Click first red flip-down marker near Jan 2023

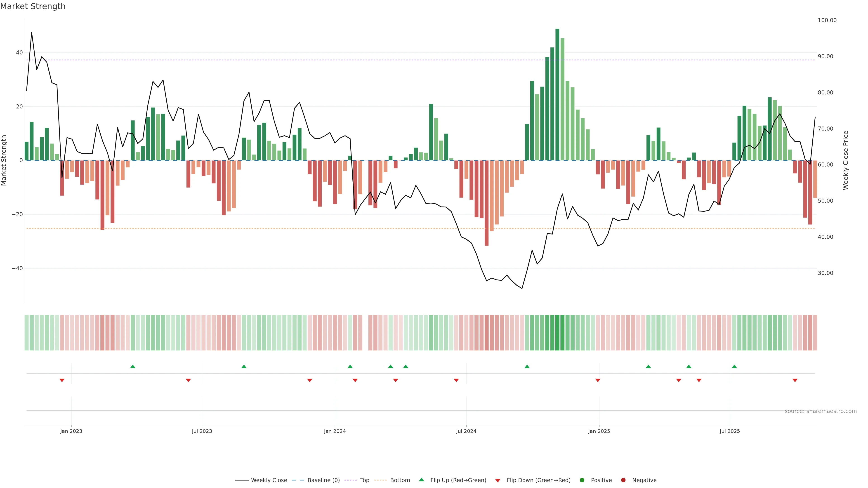(x=62, y=380)
